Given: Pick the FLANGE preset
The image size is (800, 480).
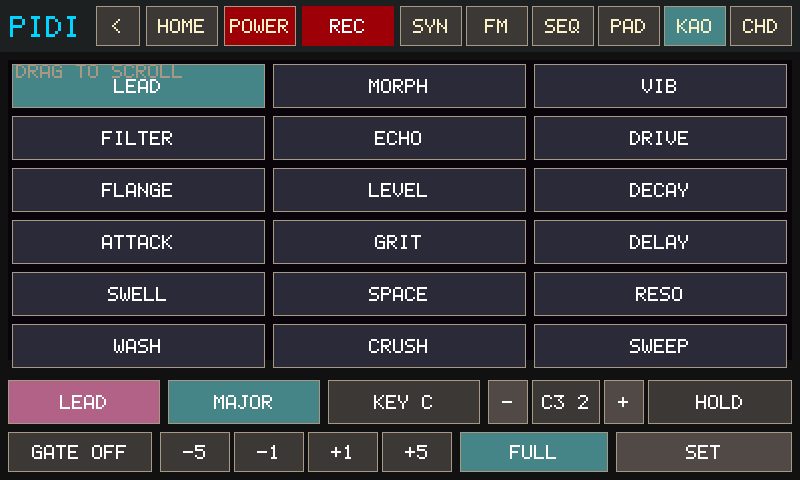Looking at the screenshot, I should 138,190.
